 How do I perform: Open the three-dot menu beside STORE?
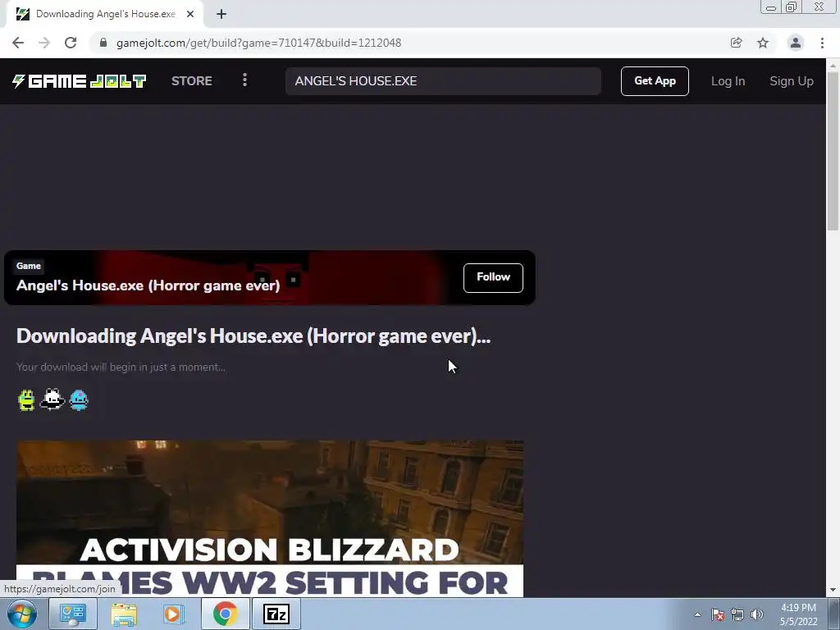(x=244, y=80)
